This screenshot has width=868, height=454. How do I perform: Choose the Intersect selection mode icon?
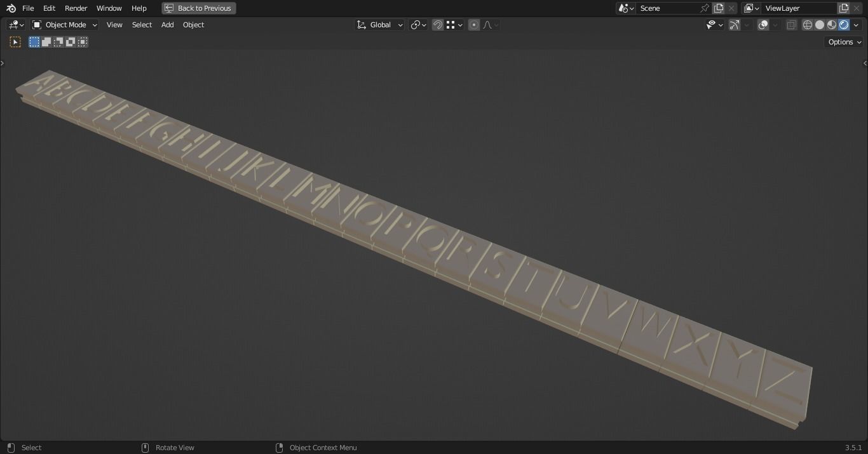point(83,42)
